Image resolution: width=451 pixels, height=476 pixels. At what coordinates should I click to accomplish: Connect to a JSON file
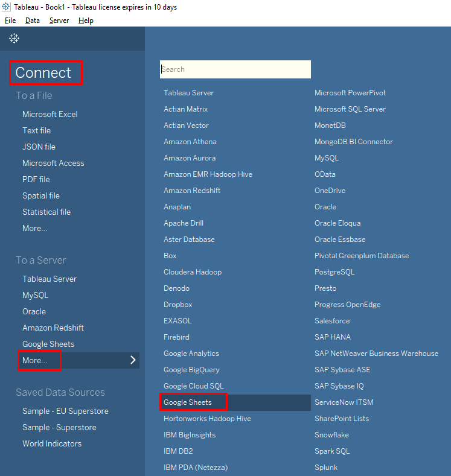pos(39,147)
